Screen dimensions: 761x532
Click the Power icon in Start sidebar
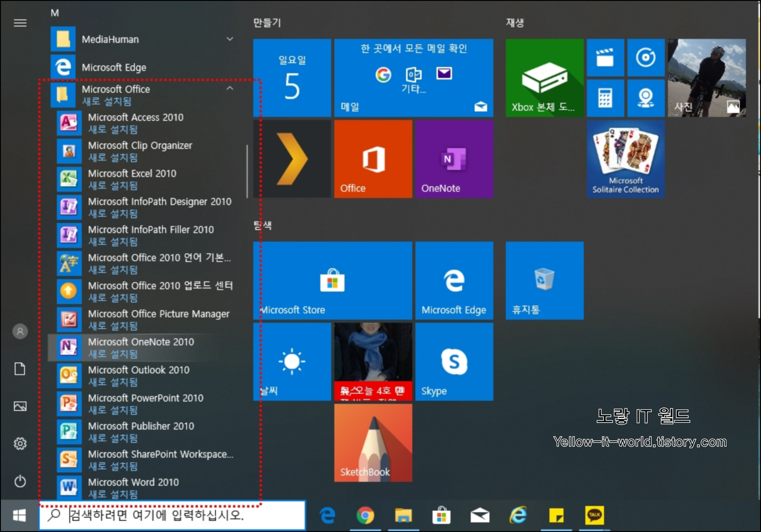pyautogui.click(x=20, y=481)
